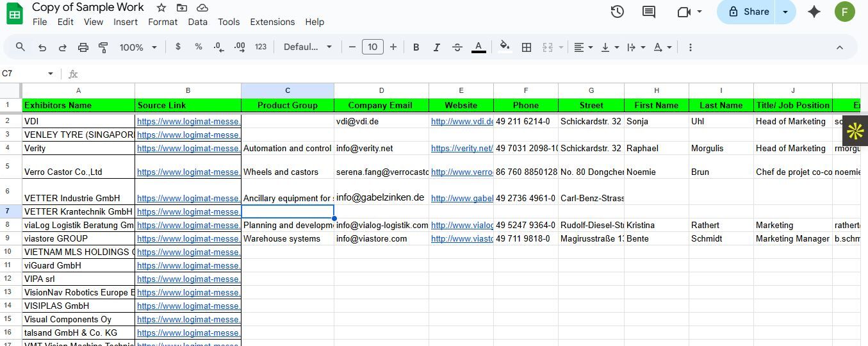Check the cloud document status icon

click(x=202, y=8)
